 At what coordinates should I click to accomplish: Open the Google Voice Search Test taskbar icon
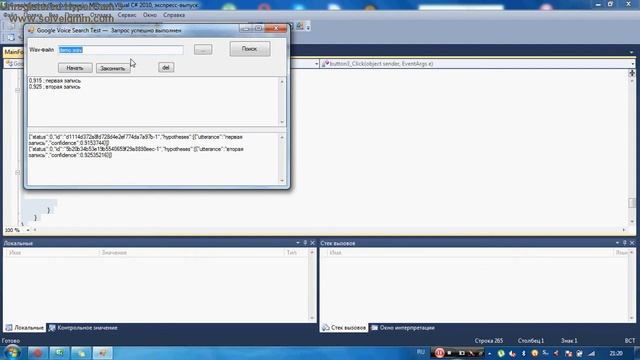pos(102,353)
